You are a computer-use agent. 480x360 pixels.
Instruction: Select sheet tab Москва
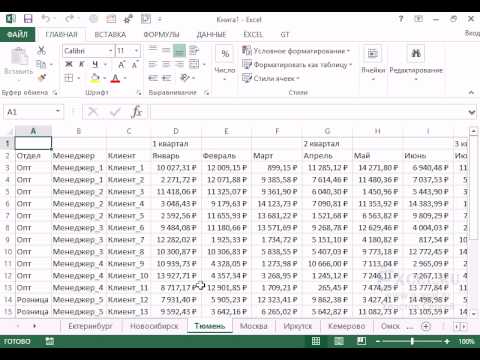click(x=254, y=326)
